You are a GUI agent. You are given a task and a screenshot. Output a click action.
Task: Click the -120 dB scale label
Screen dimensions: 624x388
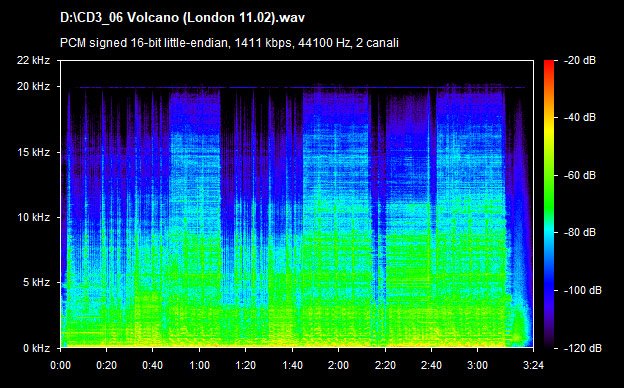click(582, 348)
